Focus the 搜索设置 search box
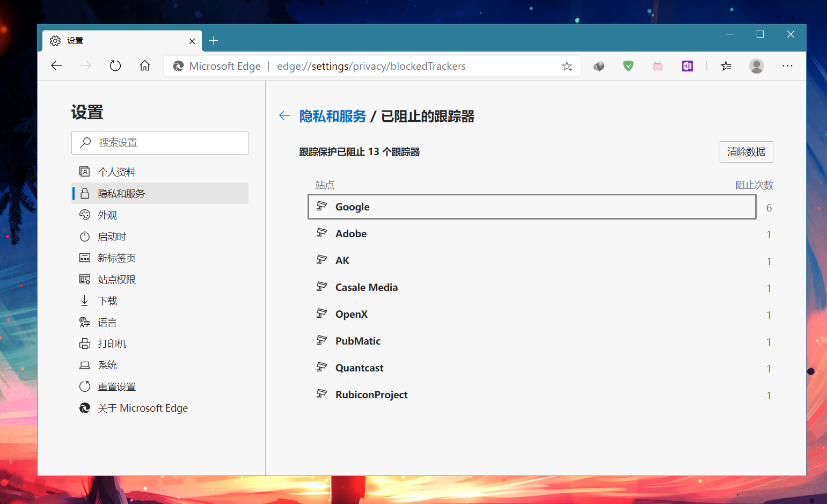The width and height of the screenshot is (827, 504). coord(160,143)
